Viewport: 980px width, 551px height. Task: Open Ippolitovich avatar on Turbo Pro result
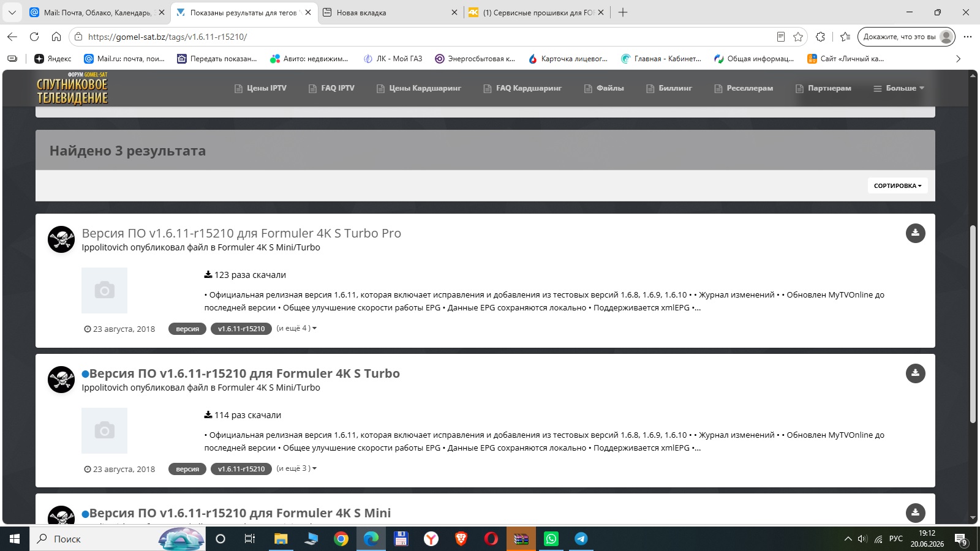[x=61, y=239]
